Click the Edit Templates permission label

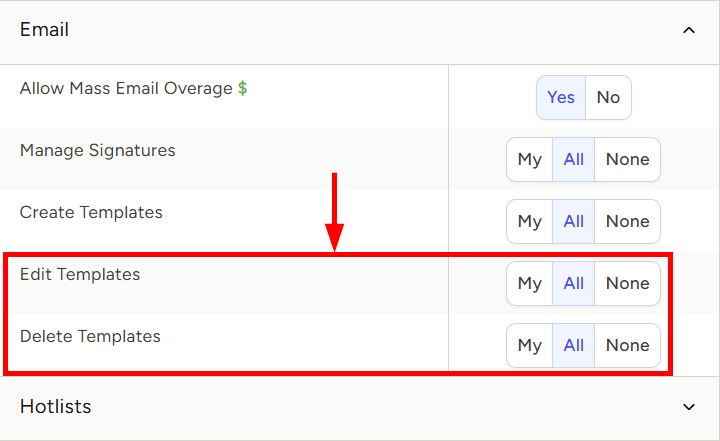pyautogui.click(x=80, y=274)
